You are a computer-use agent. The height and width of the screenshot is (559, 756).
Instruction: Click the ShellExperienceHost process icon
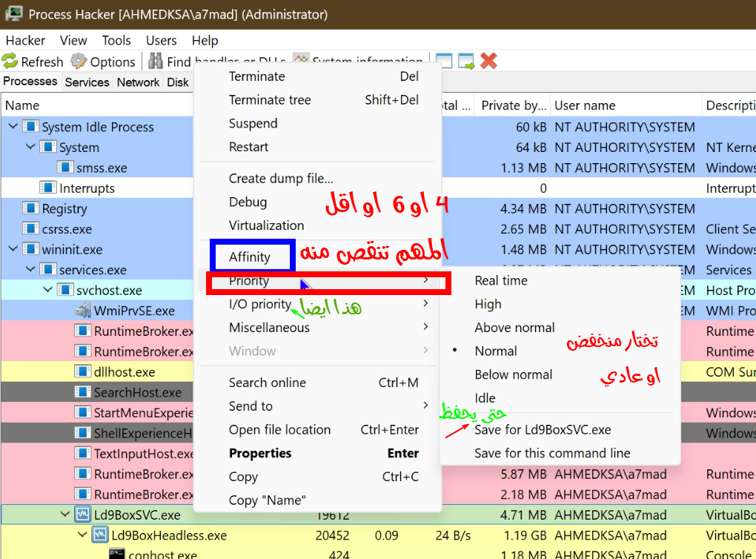click(82, 433)
